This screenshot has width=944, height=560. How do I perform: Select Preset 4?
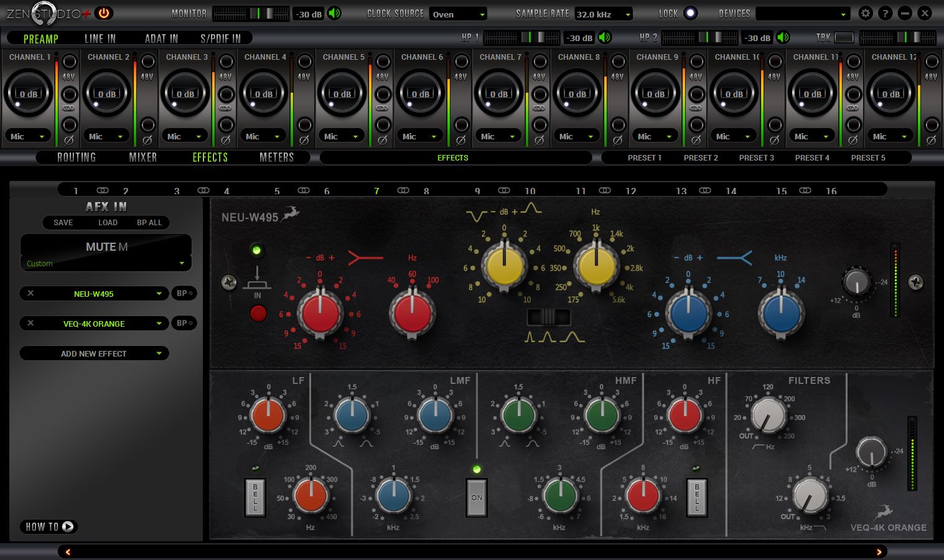[x=812, y=157]
